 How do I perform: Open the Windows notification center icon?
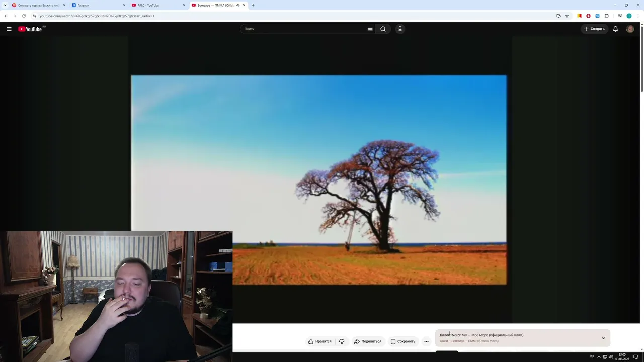[x=635, y=357]
